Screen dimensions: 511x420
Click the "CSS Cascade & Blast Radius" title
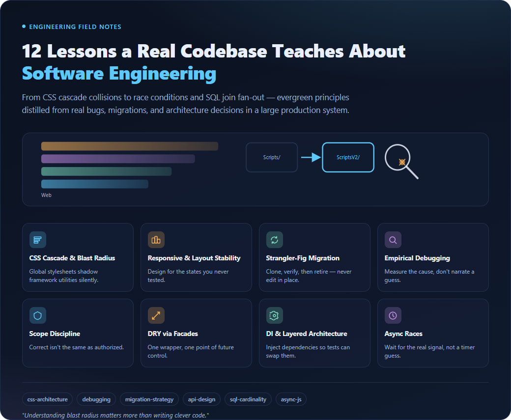72,258
